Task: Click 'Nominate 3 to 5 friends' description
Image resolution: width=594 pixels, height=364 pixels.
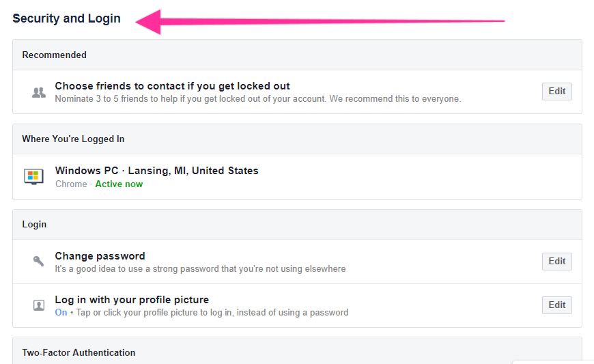Action: pos(257,99)
